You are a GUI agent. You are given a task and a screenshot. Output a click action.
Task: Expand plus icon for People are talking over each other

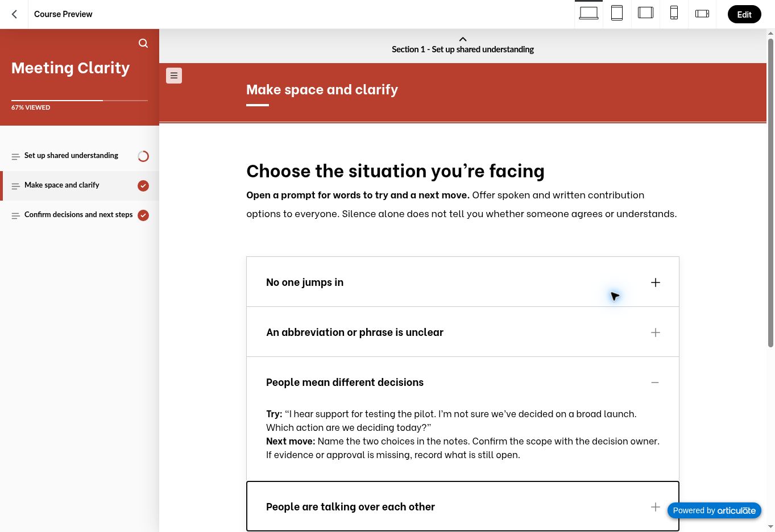pyautogui.click(x=656, y=507)
